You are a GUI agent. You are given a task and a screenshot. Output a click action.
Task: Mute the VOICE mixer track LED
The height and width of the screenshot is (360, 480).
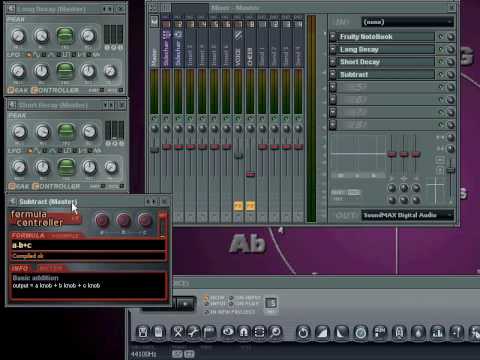click(x=238, y=119)
